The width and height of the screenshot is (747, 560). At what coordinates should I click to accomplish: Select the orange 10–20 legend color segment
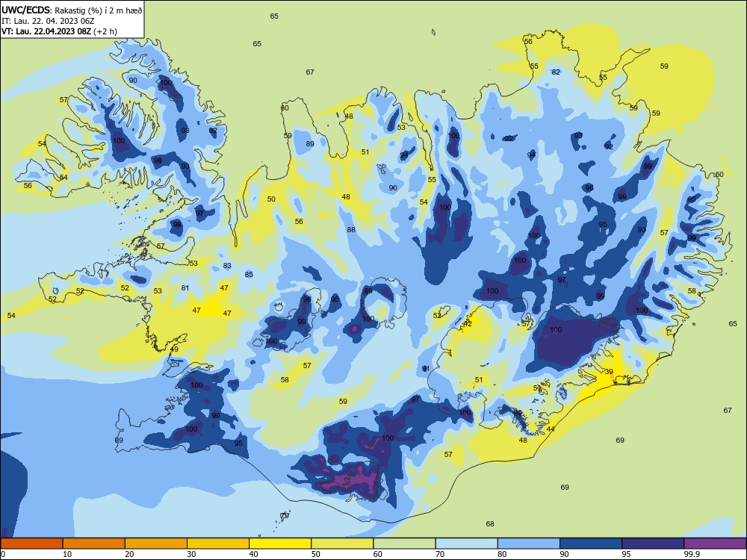click(x=94, y=544)
